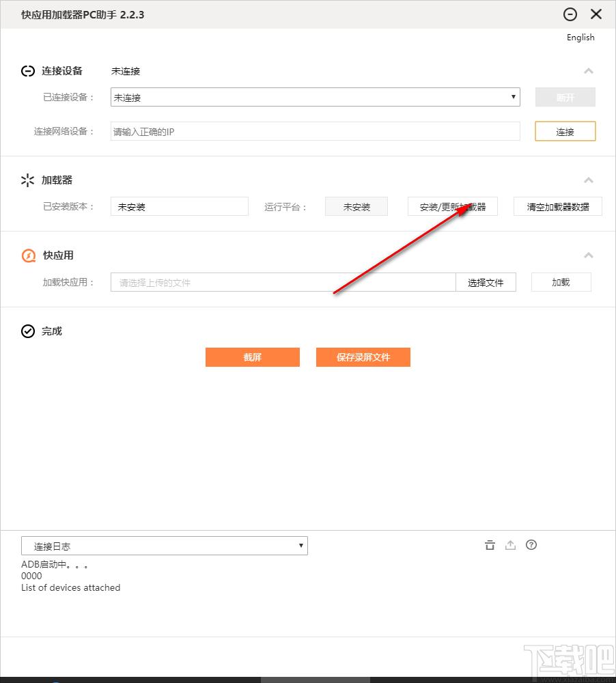
Task: Click the 连接网络设备 label
Action: (64, 132)
